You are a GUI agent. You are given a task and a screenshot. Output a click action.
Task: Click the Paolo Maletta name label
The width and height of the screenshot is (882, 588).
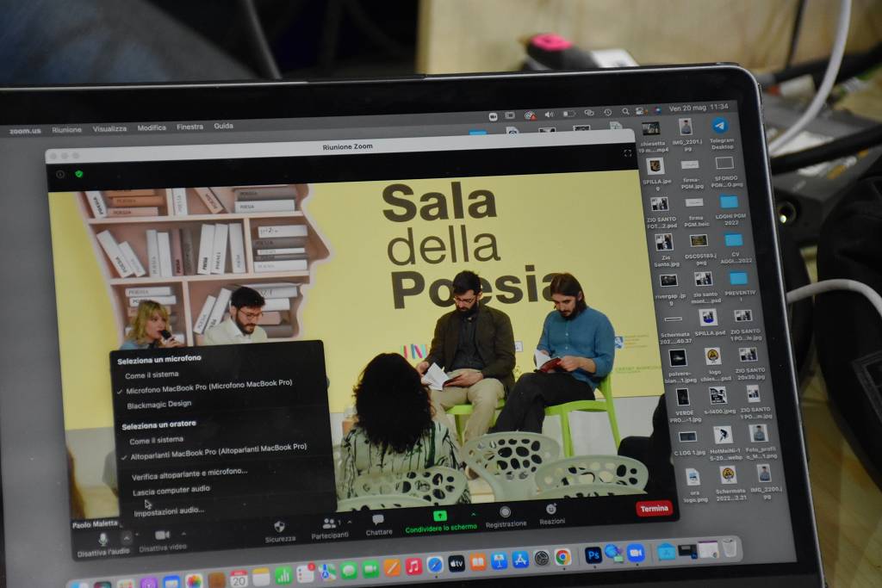(95, 524)
